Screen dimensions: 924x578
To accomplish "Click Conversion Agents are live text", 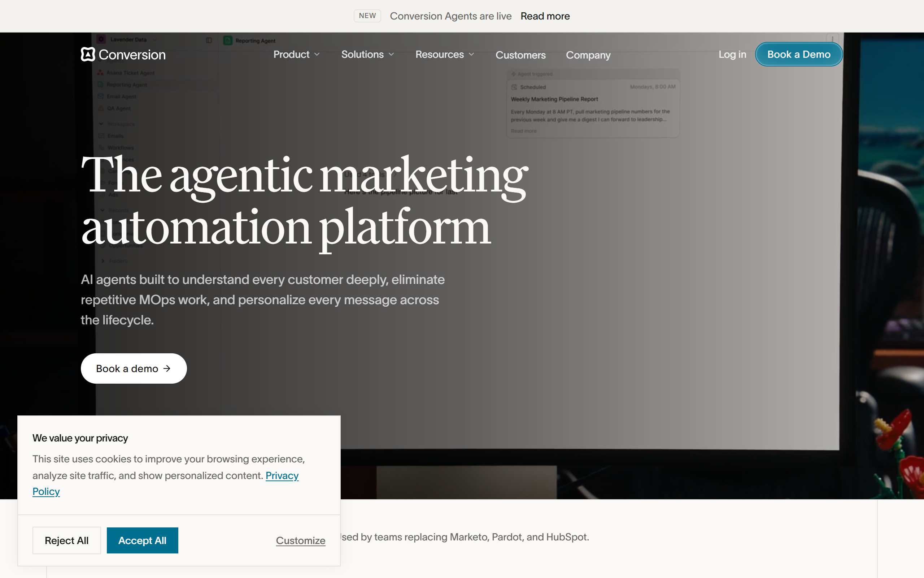I will pos(450,16).
